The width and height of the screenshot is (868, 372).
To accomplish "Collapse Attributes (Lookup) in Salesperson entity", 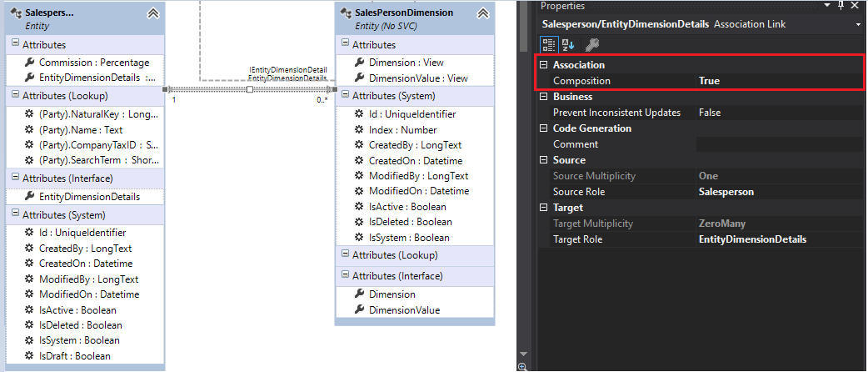I will coord(15,95).
